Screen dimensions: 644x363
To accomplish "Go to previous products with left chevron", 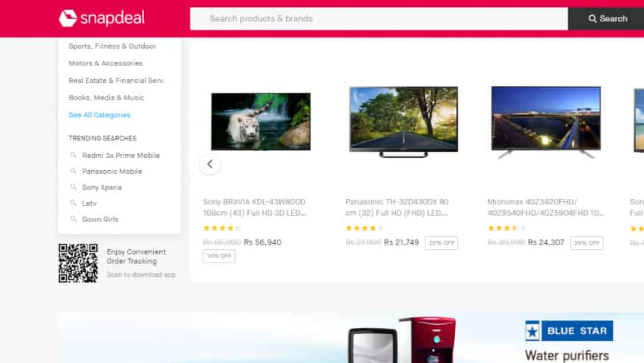I will click(x=210, y=164).
